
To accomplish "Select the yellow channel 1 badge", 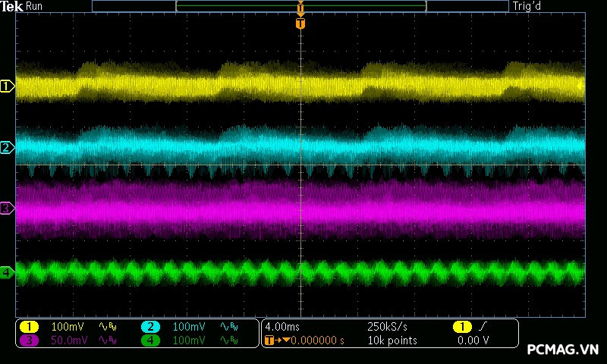I will point(28,326).
